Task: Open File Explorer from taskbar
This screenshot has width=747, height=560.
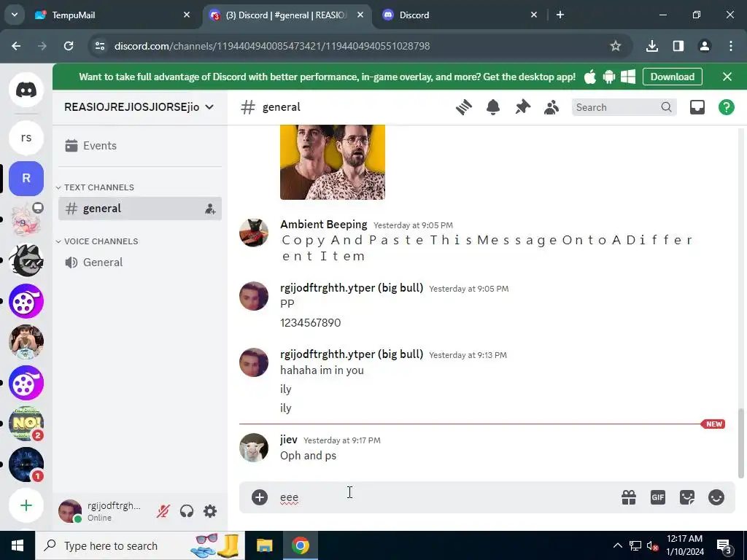Action: (264, 545)
